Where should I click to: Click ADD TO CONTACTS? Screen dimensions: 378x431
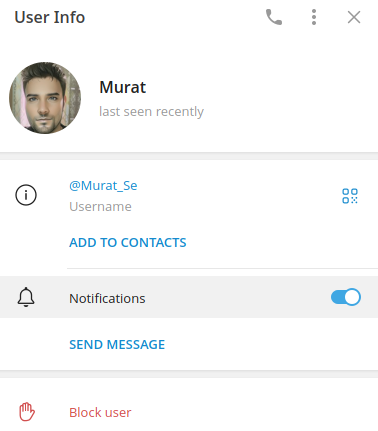coord(128,242)
